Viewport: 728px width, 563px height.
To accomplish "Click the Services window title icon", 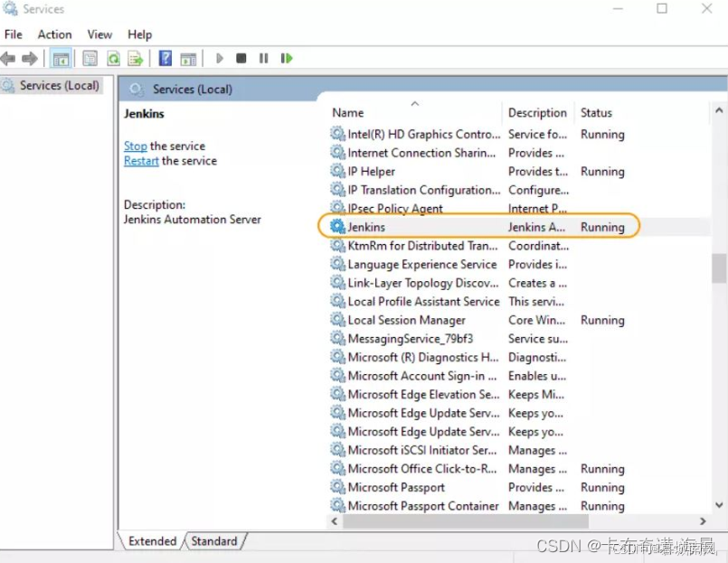I will click(10, 9).
